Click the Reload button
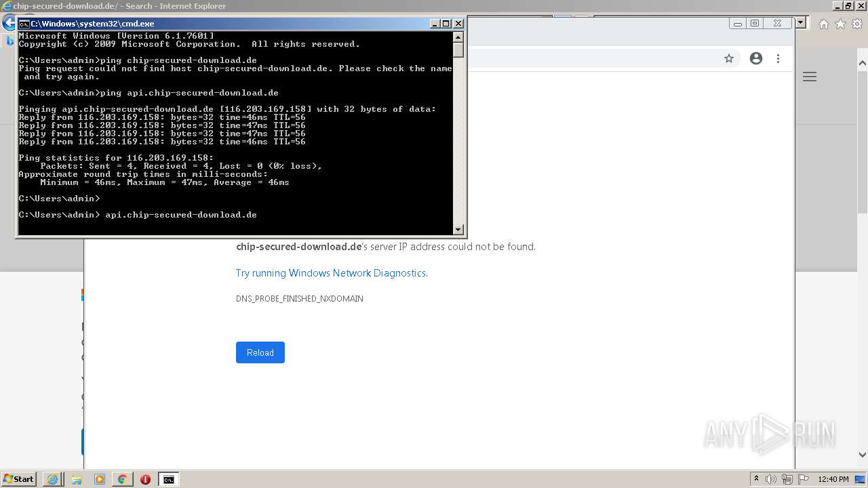The image size is (868, 488). tap(260, 352)
